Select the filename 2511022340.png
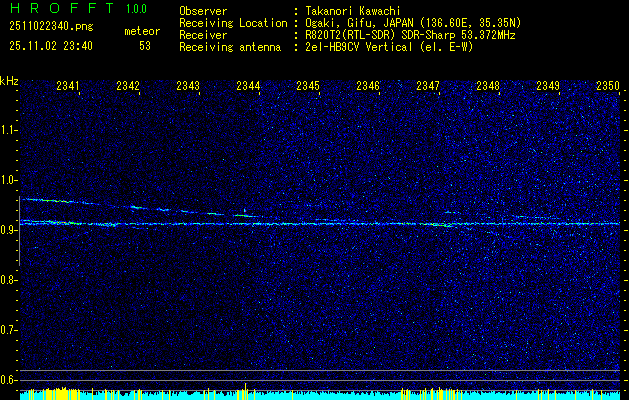 pos(51,27)
